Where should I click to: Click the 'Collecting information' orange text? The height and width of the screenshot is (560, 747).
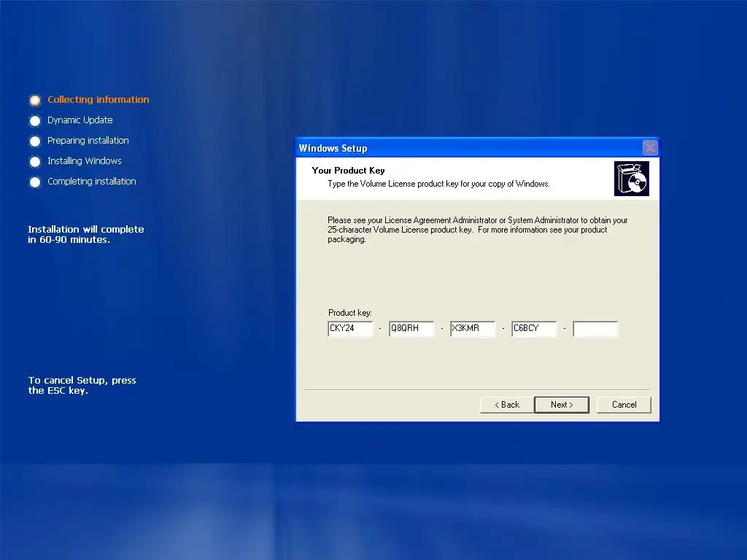[98, 99]
